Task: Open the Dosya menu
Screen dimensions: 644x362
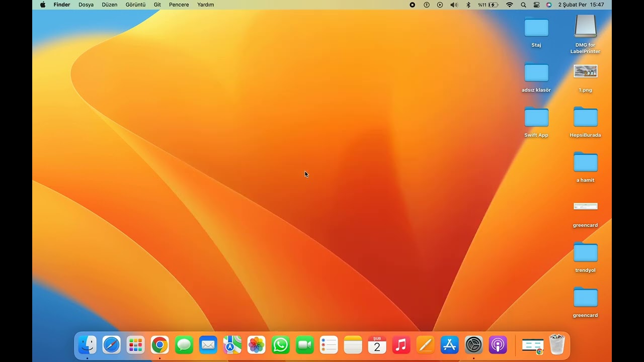Action: click(86, 5)
